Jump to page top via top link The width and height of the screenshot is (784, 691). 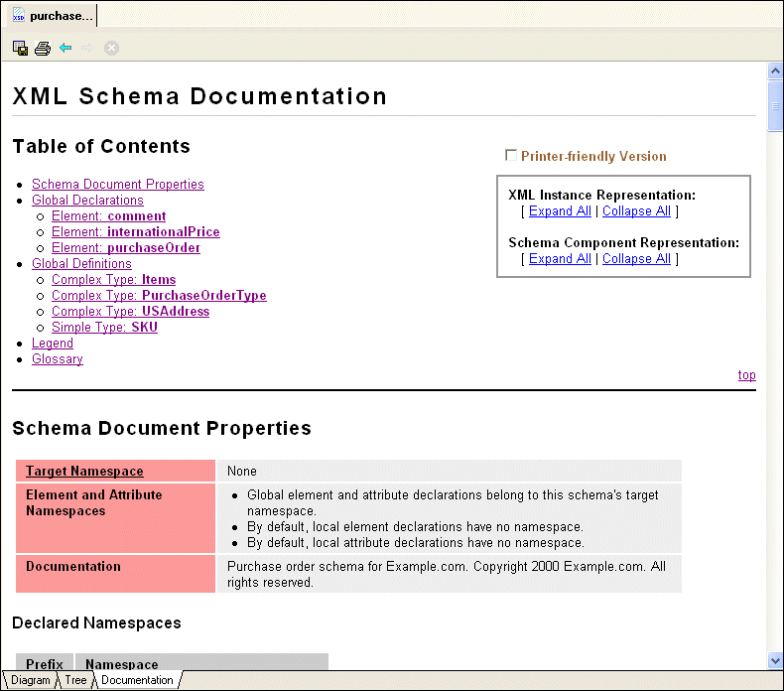[x=746, y=375]
